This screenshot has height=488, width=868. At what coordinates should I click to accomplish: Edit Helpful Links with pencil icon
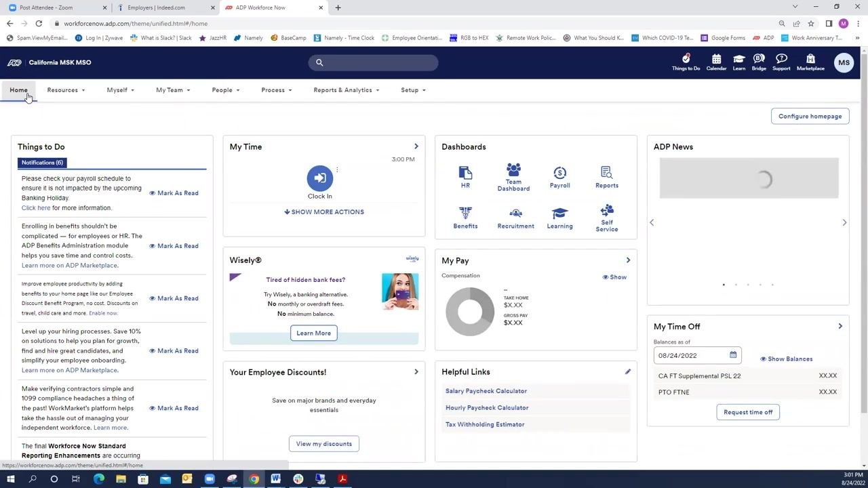(628, 371)
